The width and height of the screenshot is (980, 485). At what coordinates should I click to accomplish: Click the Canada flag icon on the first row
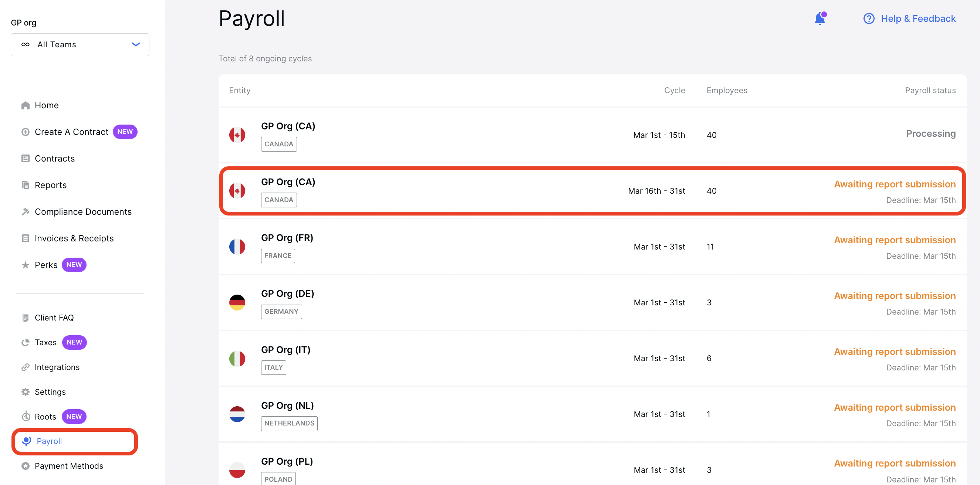(x=238, y=135)
